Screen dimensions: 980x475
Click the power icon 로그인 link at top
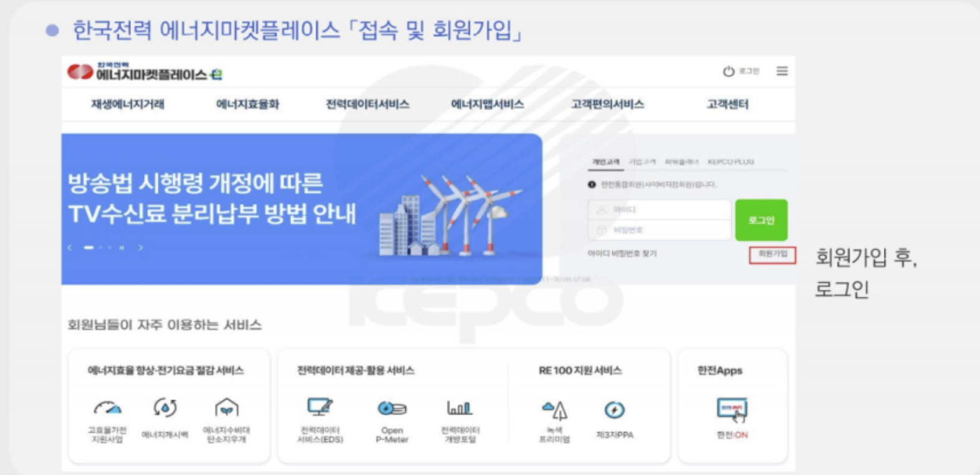(x=741, y=72)
